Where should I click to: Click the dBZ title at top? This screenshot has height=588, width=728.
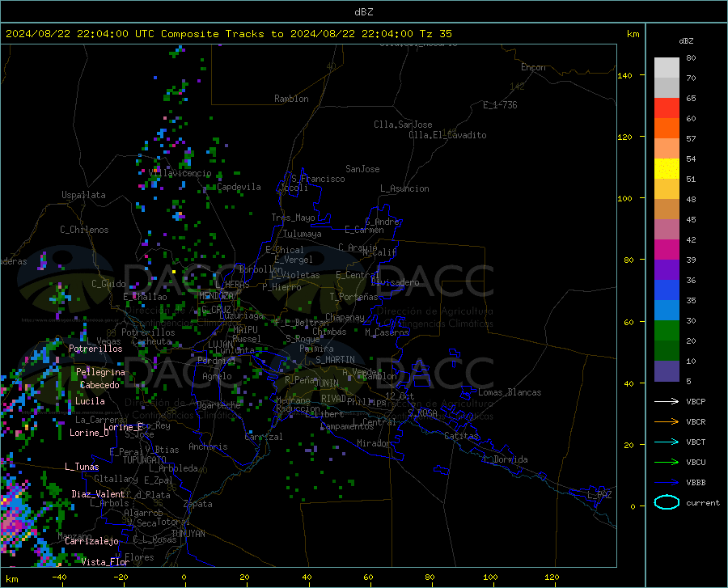coord(363,12)
